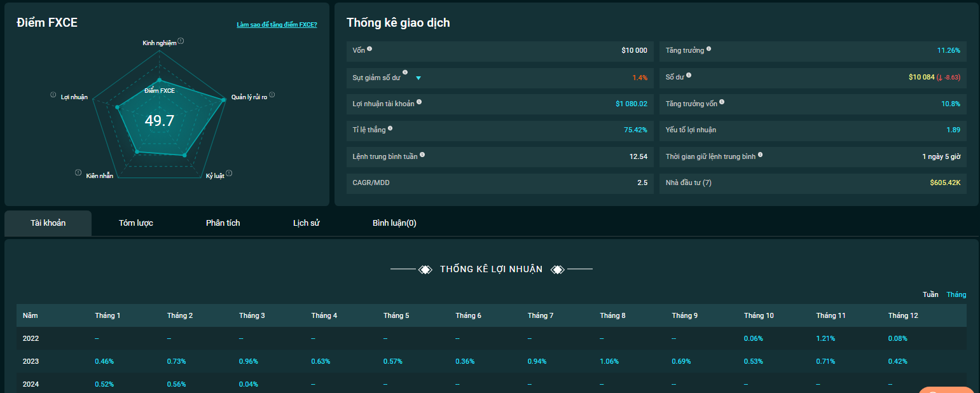980x393 pixels.
Task: Click the Kinh nghiệm radar data point
Action: [160, 80]
